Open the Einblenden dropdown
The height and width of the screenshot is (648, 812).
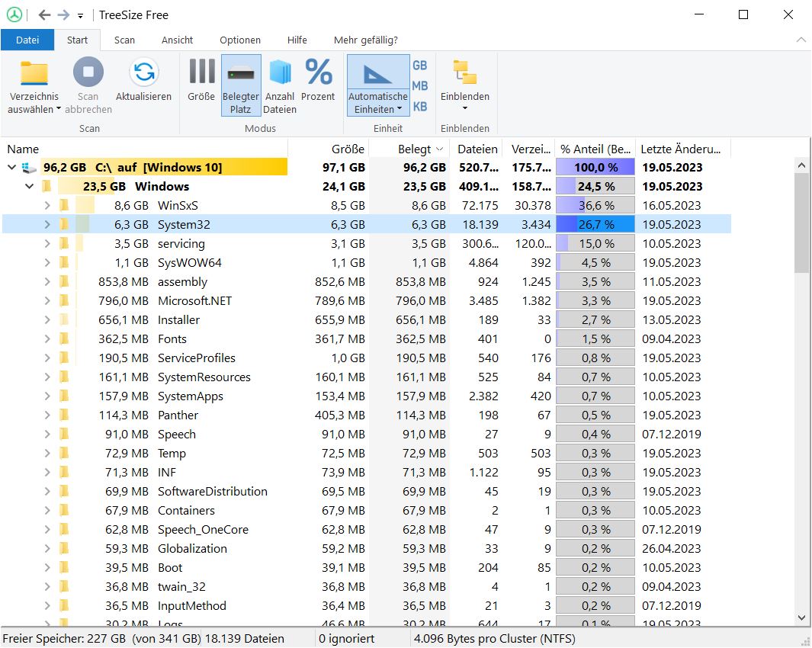465,85
